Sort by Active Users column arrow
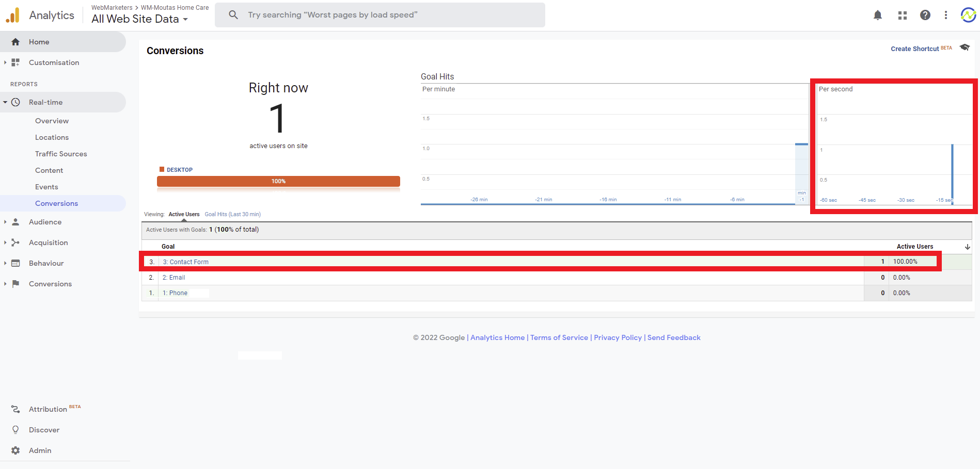This screenshot has width=980, height=469. click(x=967, y=247)
